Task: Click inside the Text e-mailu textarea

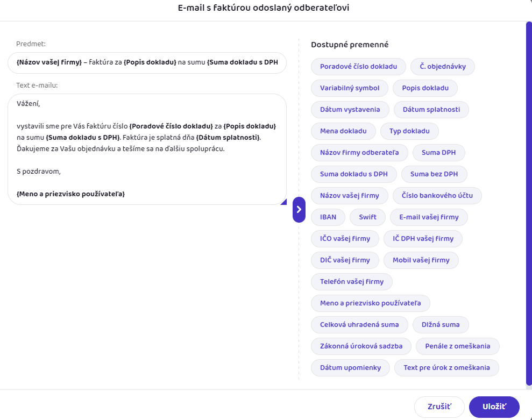Action: point(147,161)
